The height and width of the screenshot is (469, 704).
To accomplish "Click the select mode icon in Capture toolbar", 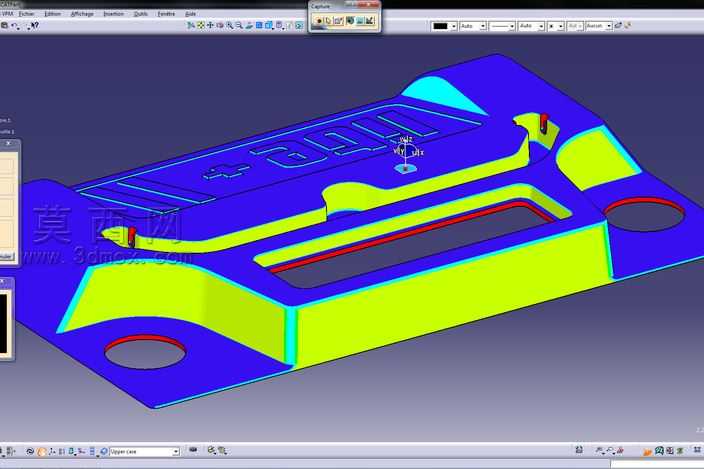I will [x=328, y=21].
